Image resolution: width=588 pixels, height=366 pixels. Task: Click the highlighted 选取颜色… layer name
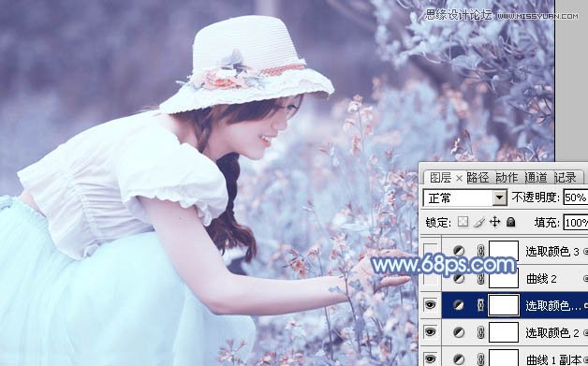point(553,306)
